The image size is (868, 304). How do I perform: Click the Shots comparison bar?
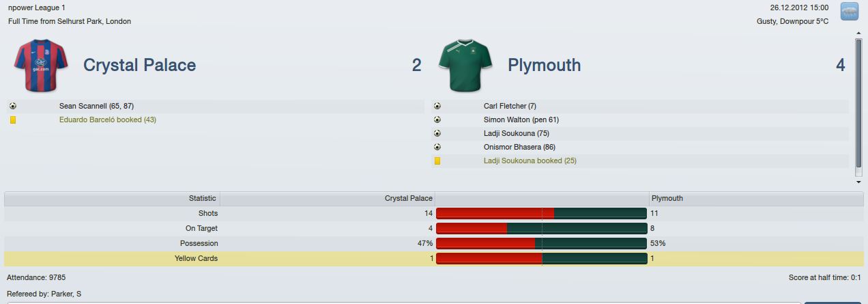542,213
